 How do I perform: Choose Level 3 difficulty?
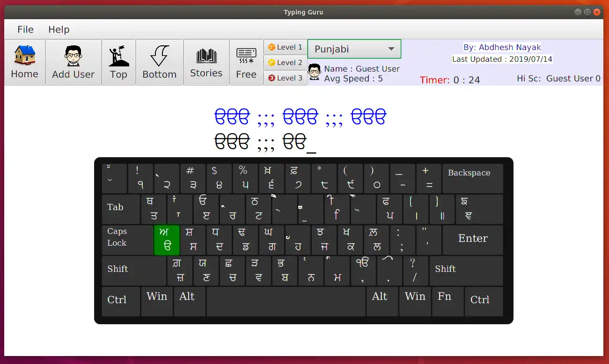point(286,78)
